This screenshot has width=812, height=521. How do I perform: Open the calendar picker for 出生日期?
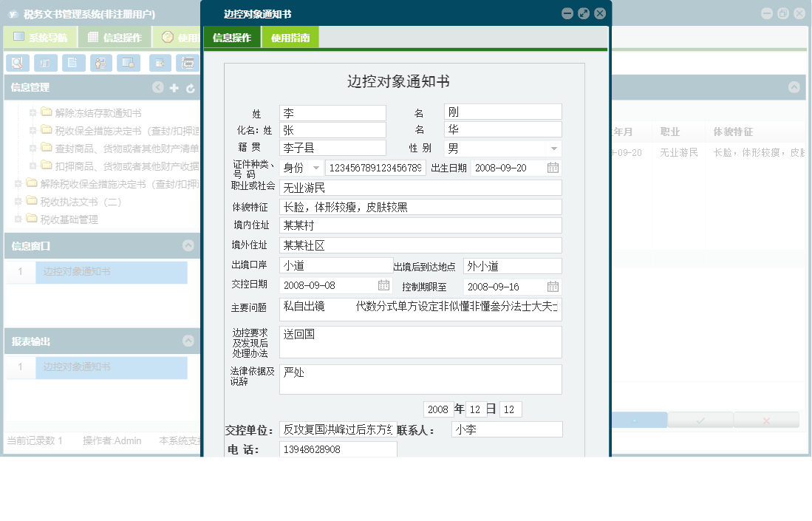click(x=552, y=167)
